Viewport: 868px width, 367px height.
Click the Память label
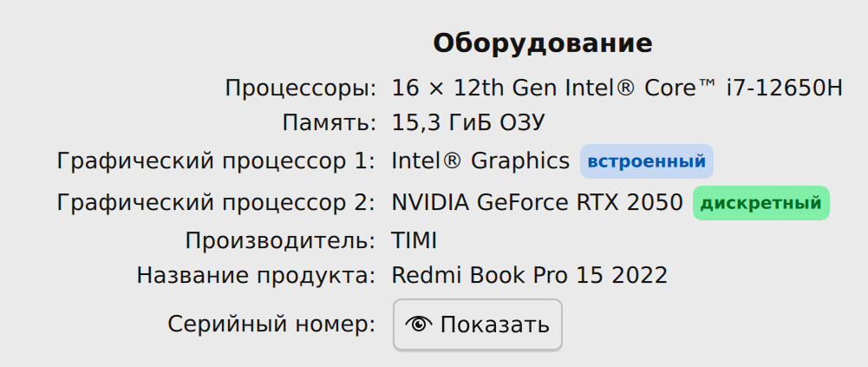click(x=329, y=124)
